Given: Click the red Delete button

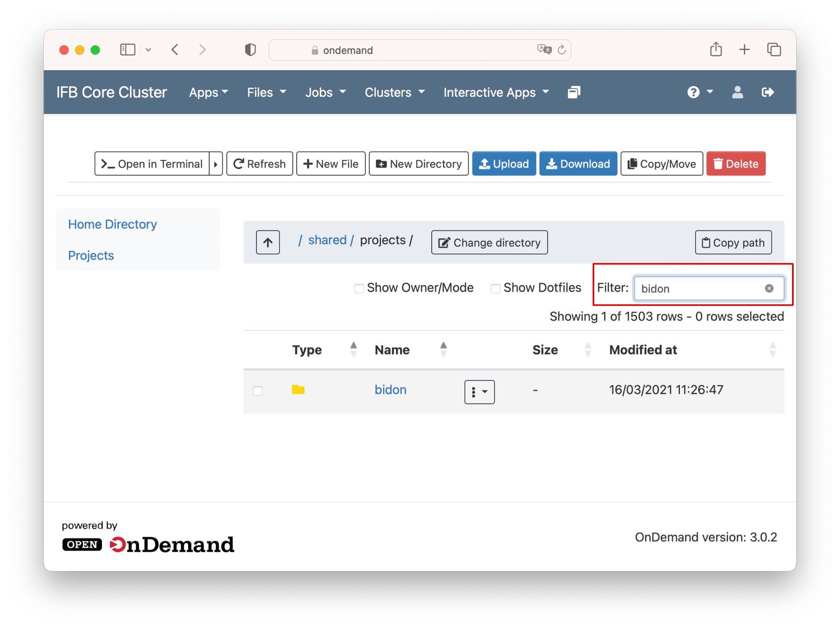Looking at the screenshot, I should point(736,164).
